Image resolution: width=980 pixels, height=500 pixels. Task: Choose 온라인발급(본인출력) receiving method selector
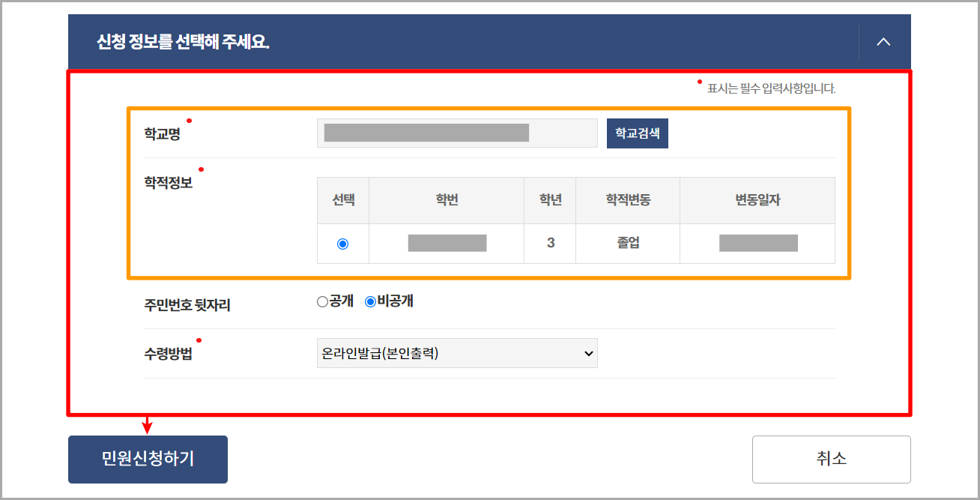[x=457, y=353]
